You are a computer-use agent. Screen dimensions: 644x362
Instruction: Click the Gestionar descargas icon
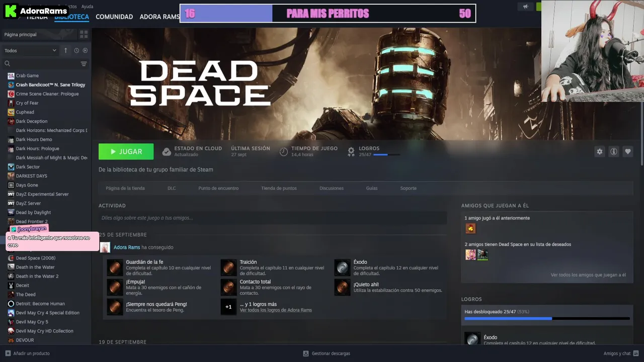coord(305,353)
